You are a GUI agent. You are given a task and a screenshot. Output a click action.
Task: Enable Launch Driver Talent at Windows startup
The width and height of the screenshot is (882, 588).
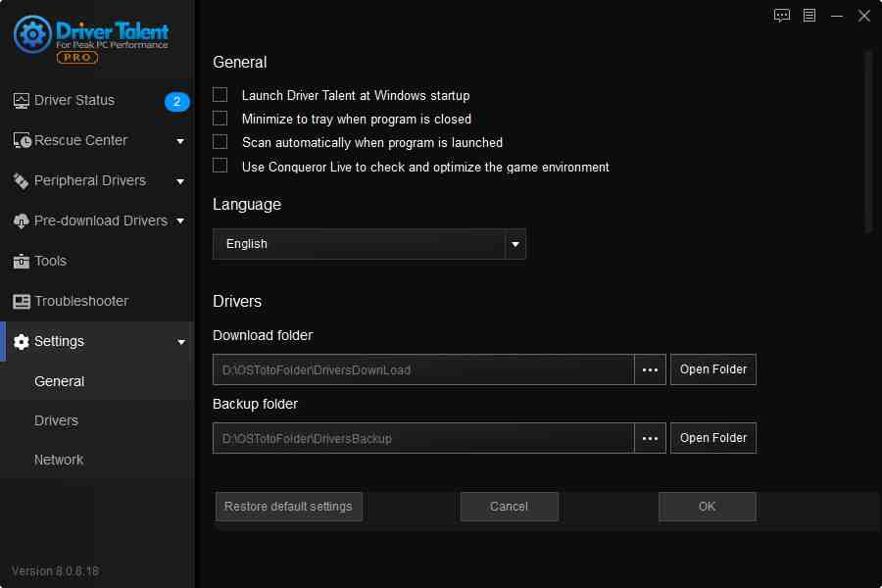(x=220, y=95)
